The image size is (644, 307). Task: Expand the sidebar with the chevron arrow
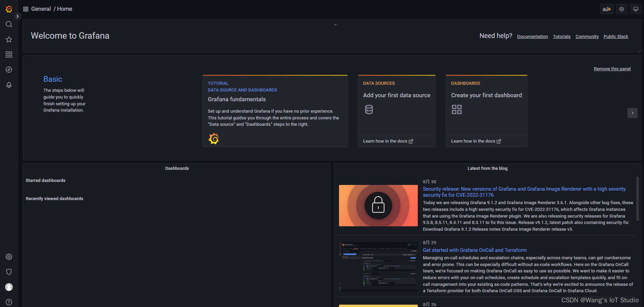coord(17,16)
